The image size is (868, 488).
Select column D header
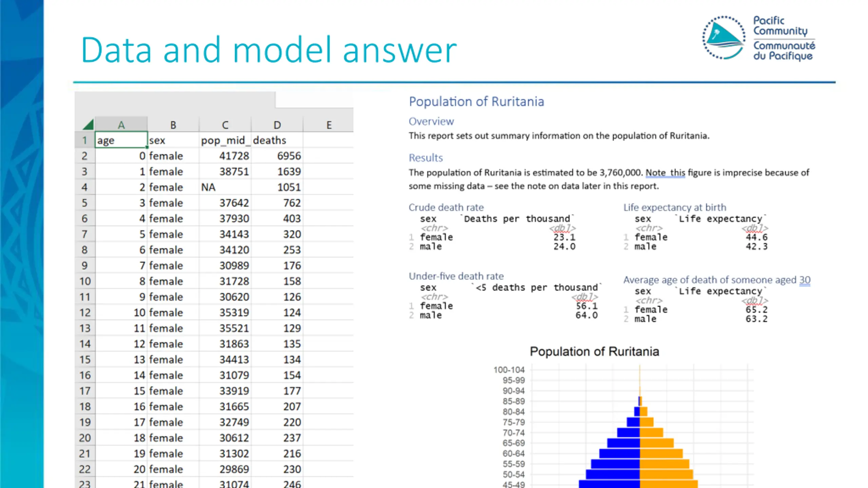[277, 125]
